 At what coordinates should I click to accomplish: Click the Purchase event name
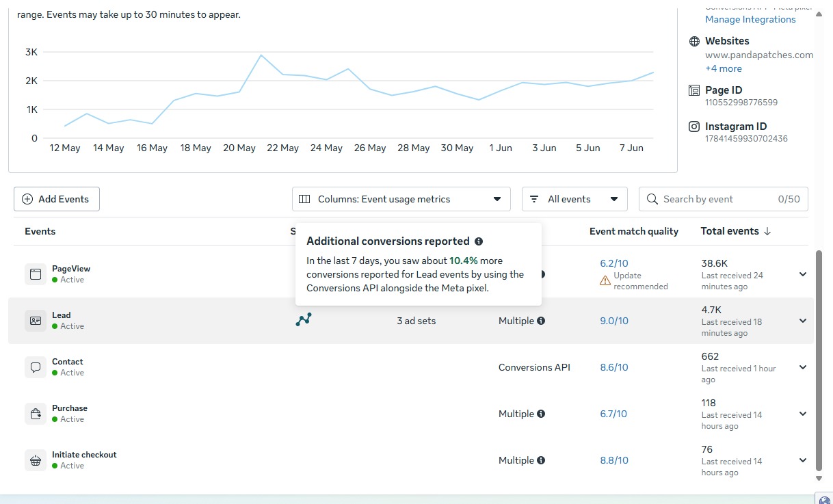[70, 408]
